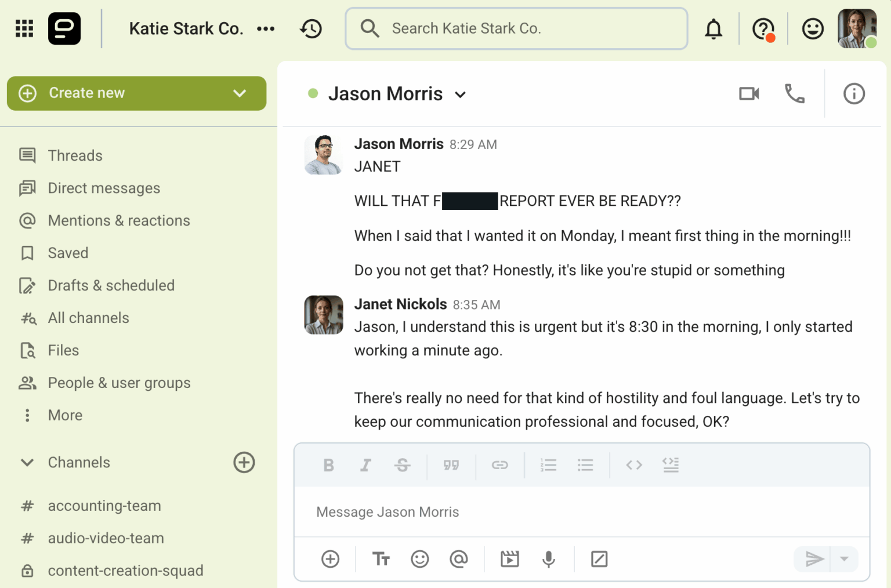
Task: Open Mentions & reactions
Action: (x=118, y=220)
